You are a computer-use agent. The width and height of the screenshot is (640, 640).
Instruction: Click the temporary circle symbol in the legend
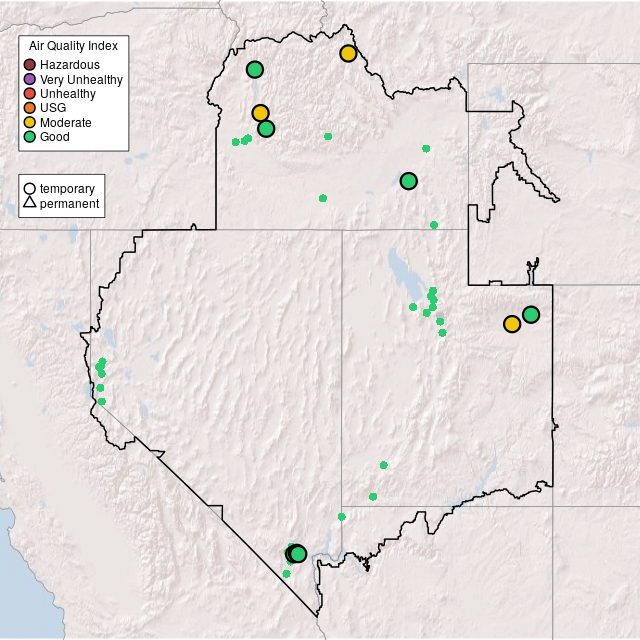click(x=30, y=189)
